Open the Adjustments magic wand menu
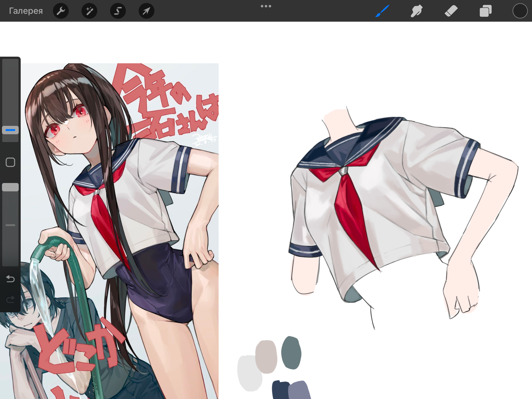The height and width of the screenshot is (399, 532). [x=89, y=11]
